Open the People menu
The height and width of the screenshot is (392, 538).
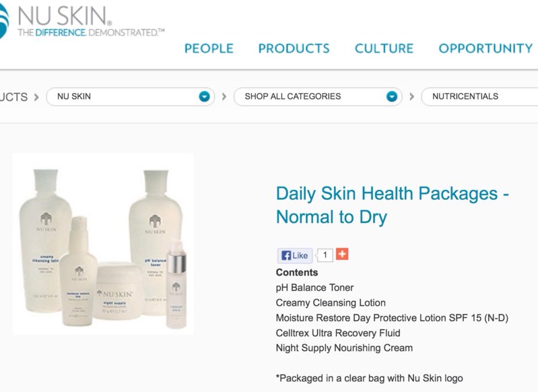tap(209, 48)
